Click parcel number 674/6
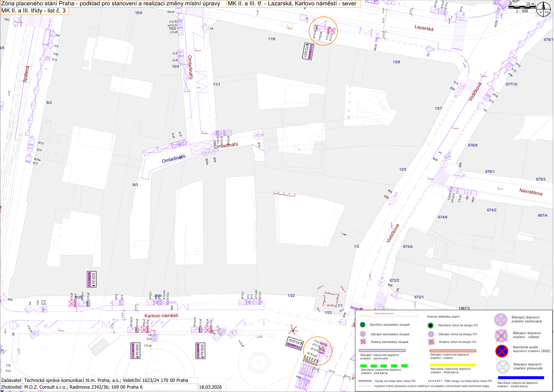The width and height of the screenshot is (554, 392). pos(443,217)
